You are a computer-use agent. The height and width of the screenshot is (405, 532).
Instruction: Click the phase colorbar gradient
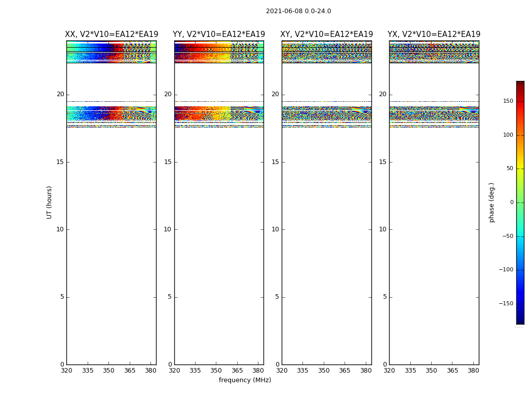click(x=520, y=202)
